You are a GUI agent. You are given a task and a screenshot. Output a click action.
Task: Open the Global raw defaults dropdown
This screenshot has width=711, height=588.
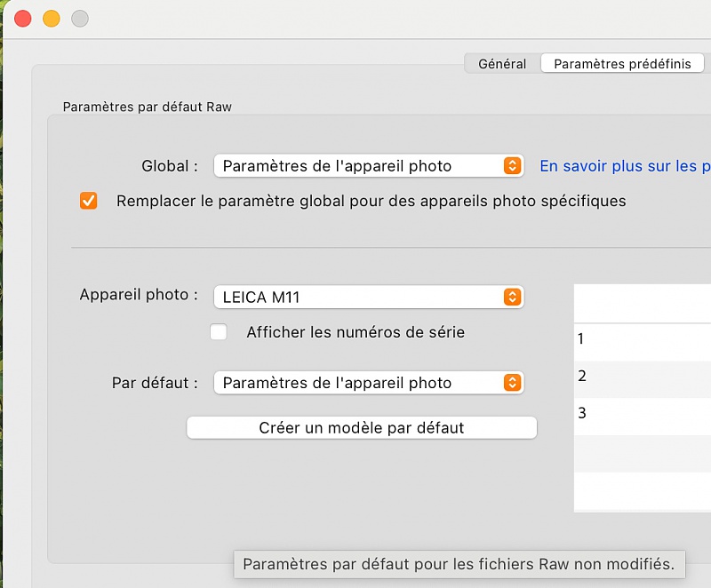click(x=369, y=166)
